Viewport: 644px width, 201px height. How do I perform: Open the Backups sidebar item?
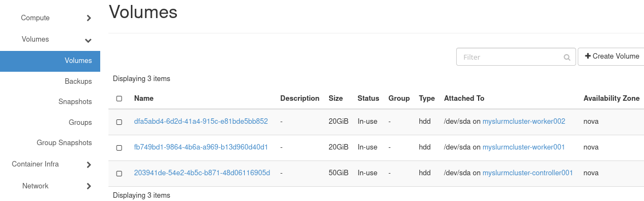[x=78, y=82]
